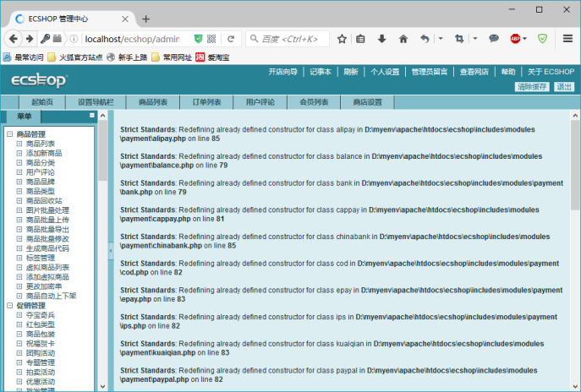Click the 查看网店 link
Screen dimensions: 581x392
[474, 72]
